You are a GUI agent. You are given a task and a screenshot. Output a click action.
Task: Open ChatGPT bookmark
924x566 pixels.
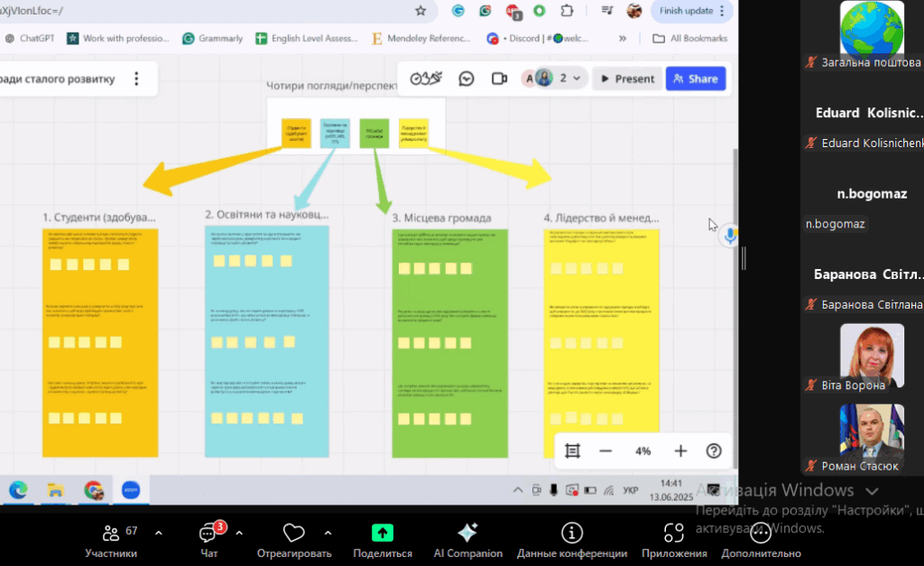(30, 38)
